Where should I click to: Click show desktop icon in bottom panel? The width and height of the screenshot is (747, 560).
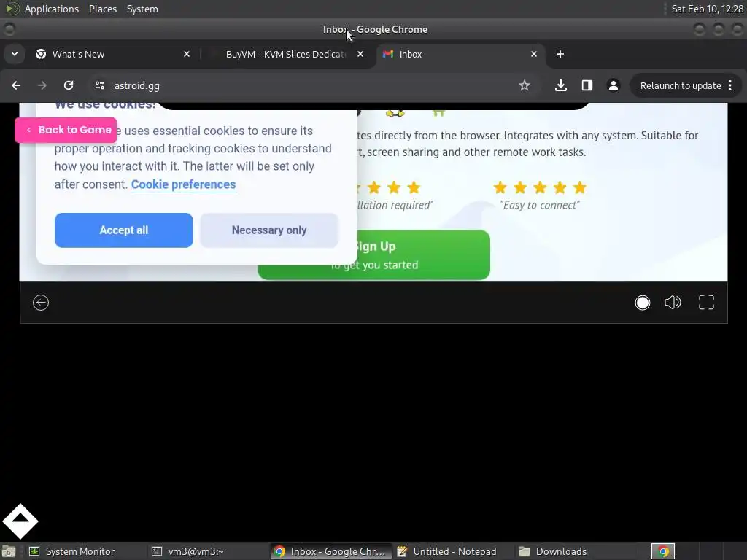(x=9, y=551)
